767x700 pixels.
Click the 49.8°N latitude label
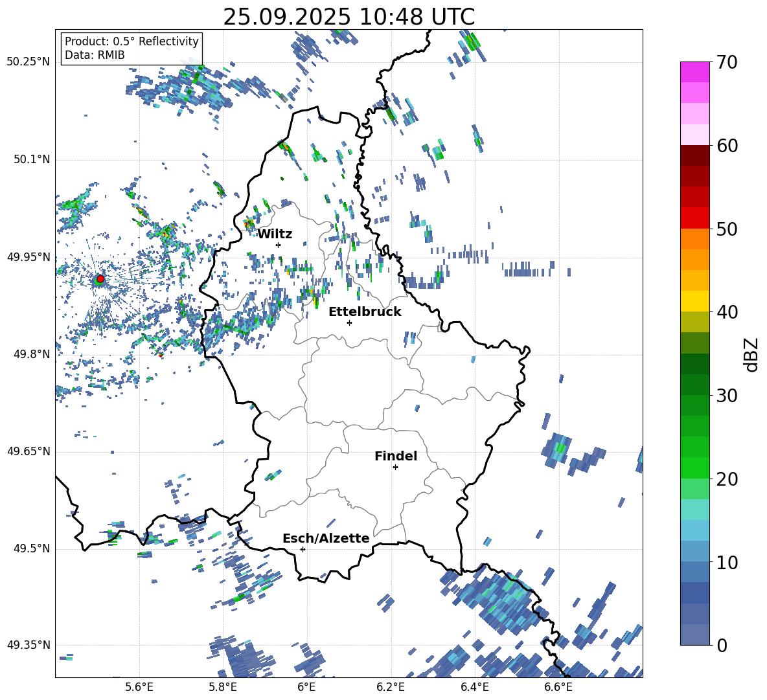32,354
